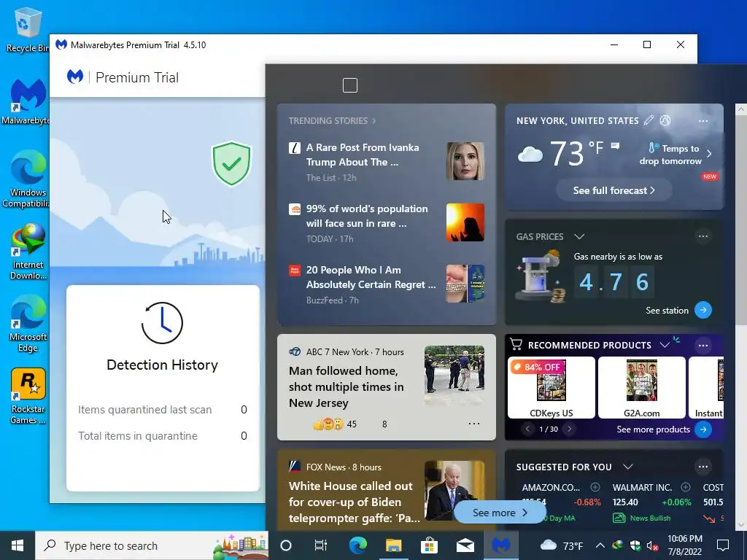This screenshot has width=747, height=560.
Task: Open Recycle Bin desktop icon
Action: (28, 30)
